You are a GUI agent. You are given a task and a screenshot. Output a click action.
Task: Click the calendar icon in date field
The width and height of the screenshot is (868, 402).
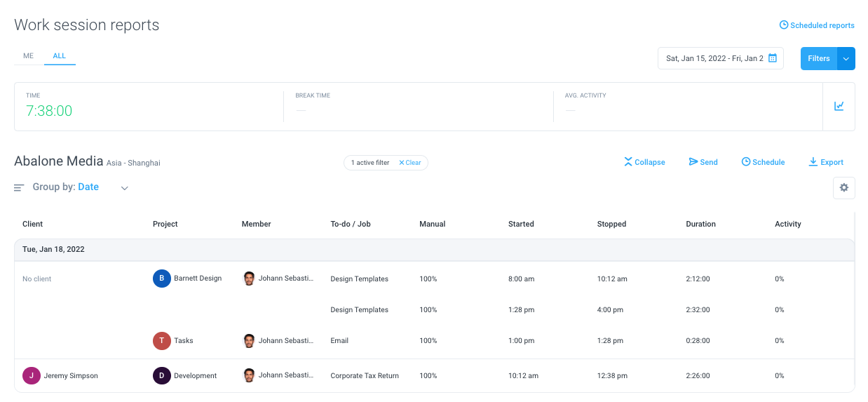[x=772, y=58]
